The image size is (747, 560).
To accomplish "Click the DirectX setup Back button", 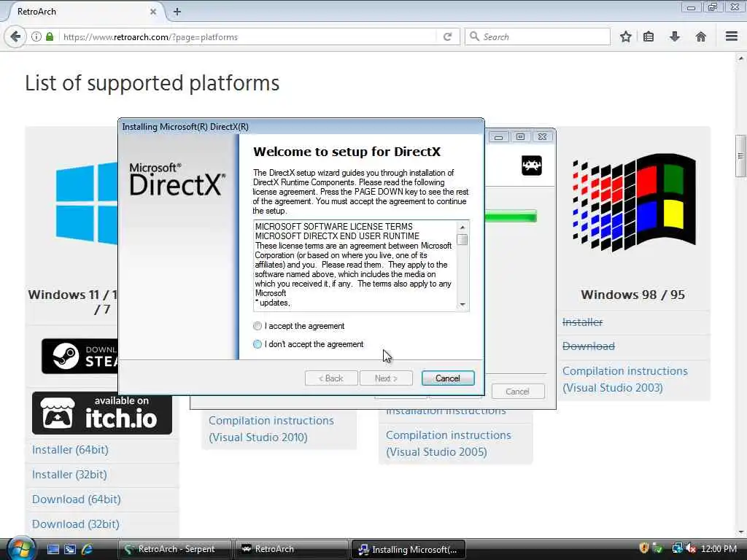I will tap(331, 378).
